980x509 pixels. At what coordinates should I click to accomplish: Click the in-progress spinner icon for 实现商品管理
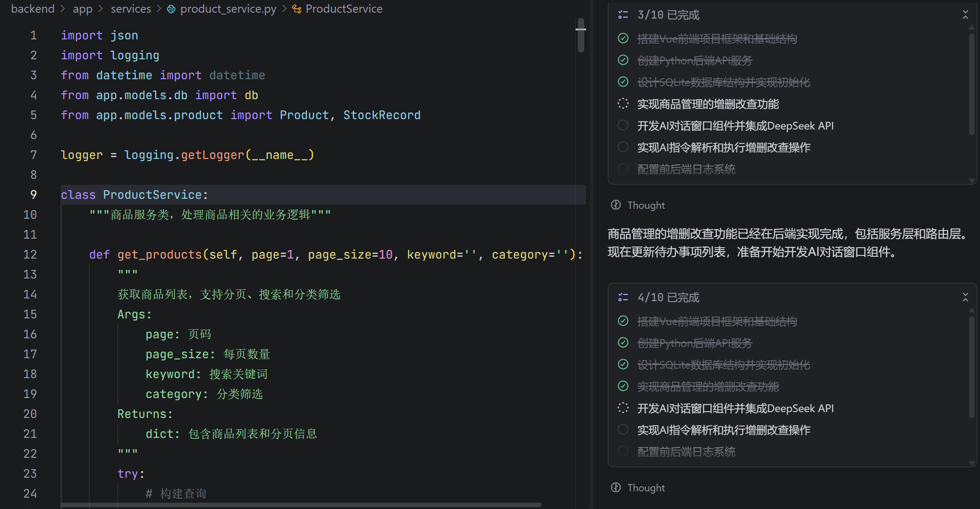coord(623,104)
